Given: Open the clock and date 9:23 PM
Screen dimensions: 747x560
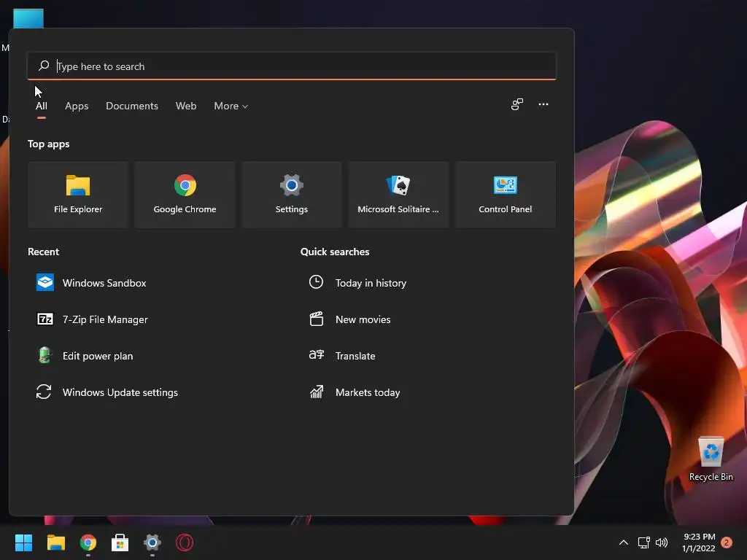Looking at the screenshot, I should tap(698, 542).
